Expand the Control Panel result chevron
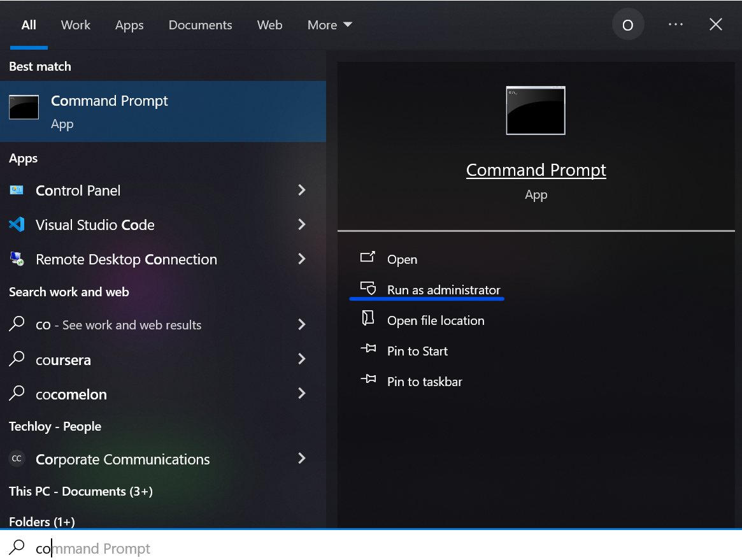The image size is (742, 560). [302, 190]
